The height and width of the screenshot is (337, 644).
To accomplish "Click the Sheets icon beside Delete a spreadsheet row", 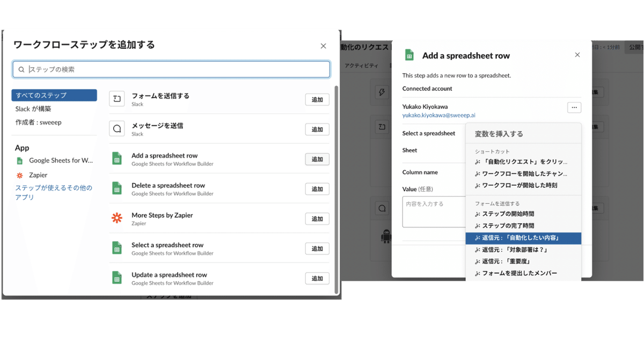I will [117, 188].
